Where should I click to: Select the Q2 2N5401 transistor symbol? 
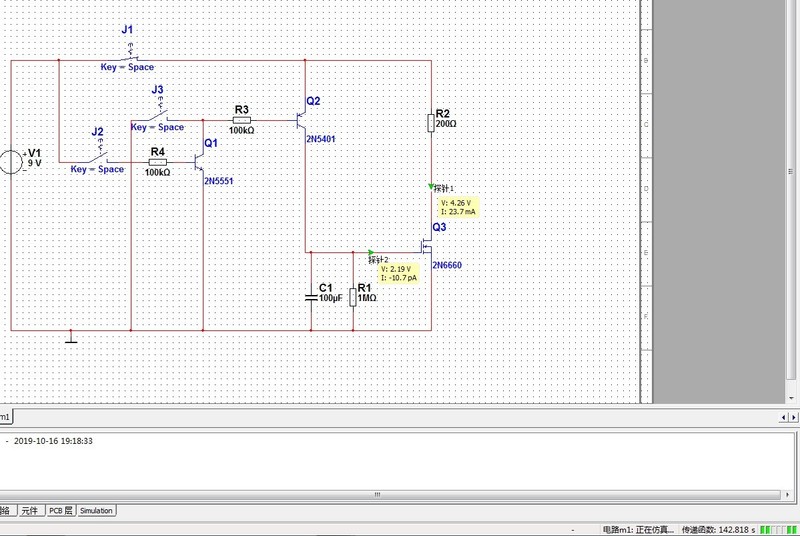click(300, 120)
